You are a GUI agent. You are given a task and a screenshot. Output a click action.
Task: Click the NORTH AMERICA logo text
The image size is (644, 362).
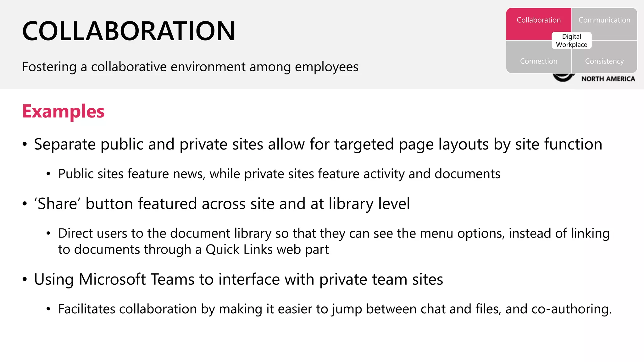(608, 79)
